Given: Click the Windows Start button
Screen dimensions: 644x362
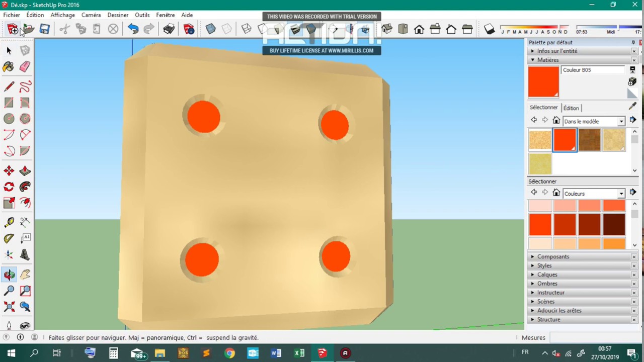Looking at the screenshot, I should click(x=11, y=353).
